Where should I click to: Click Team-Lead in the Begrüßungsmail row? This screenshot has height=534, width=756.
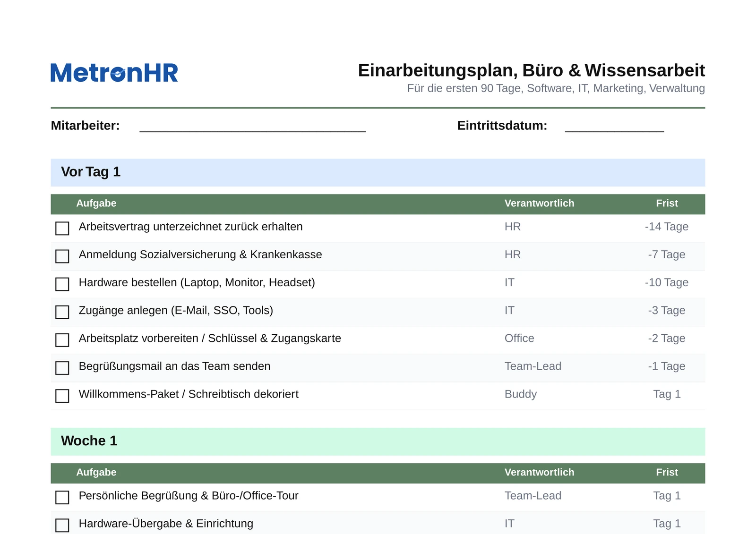pyautogui.click(x=533, y=366)
